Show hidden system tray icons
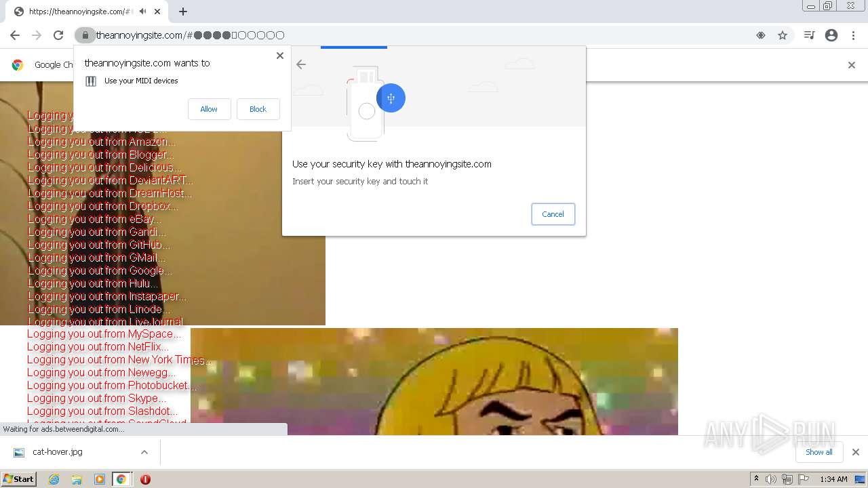Viewport: 868px width, 488px height. 756,479
